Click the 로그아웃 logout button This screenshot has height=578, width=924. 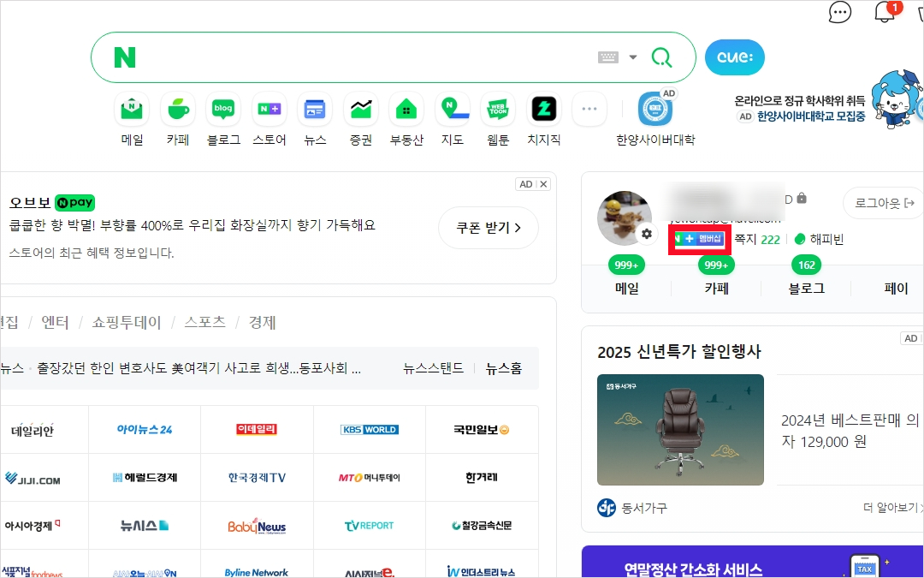(x=885, y=203)
